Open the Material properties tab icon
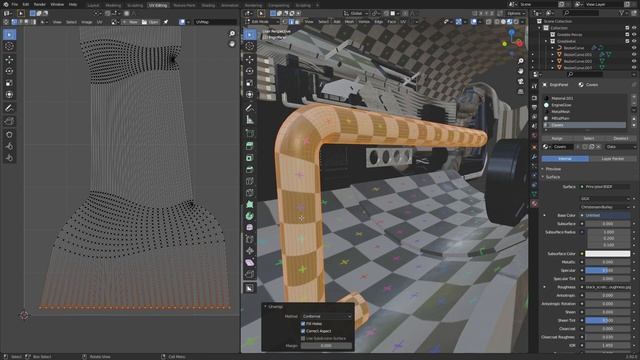640x360 pixels. pyautogui.click(x=534, y=203)
